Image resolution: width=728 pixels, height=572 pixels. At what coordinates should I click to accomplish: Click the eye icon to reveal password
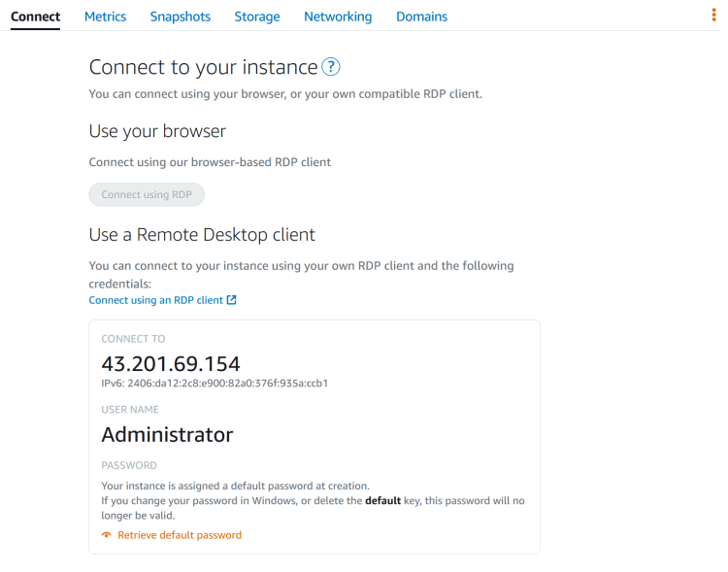click(x=107, y=535)
